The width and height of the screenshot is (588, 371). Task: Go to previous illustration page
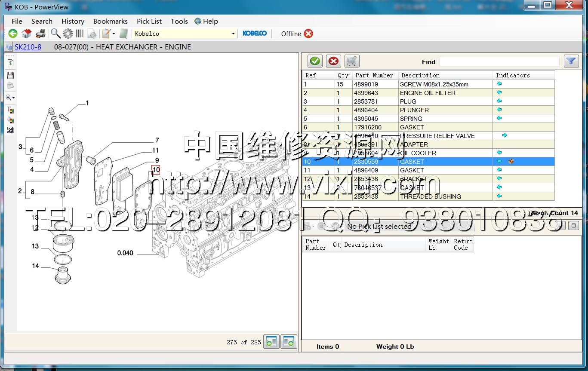[x=271, y=342]
